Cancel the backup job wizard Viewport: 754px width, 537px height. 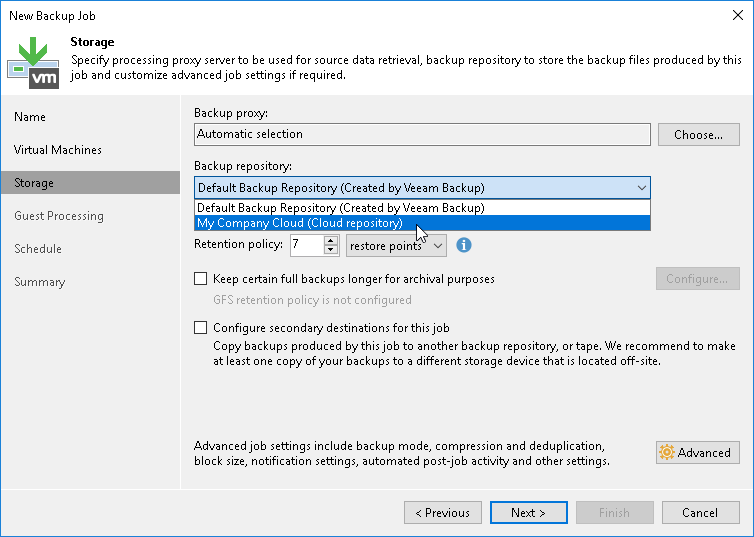(699, 513)
